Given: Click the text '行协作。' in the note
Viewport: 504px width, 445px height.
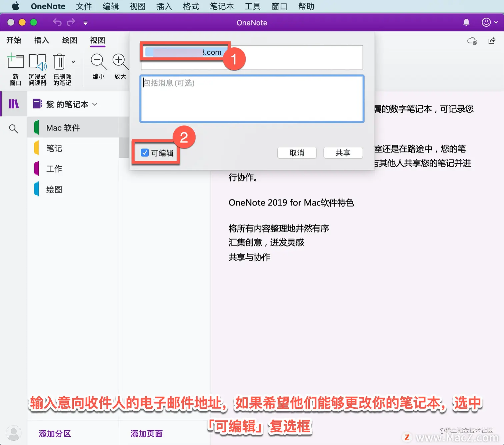Looking at the screenshot, I should click(243, 177).
